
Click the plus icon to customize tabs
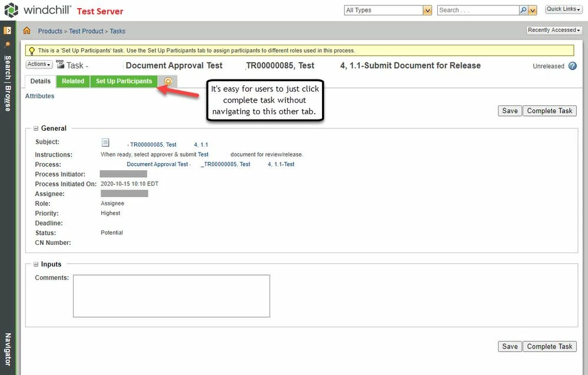(168, 81)
